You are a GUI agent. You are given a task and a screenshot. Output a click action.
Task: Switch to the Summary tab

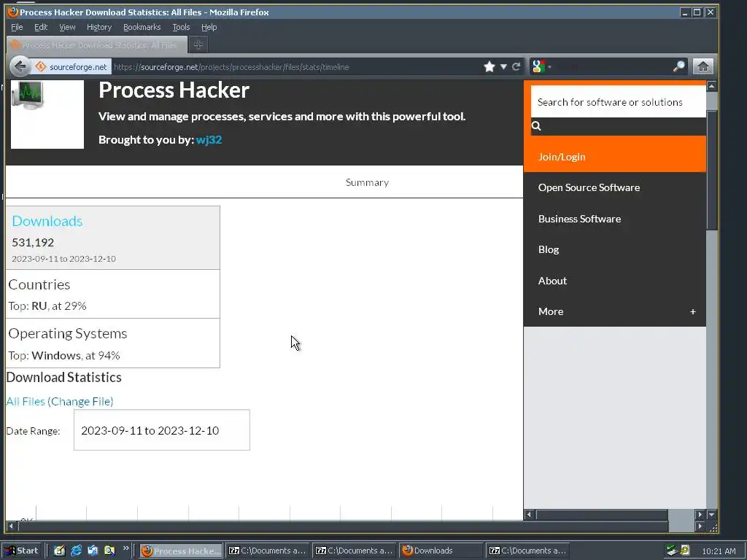click(367, 182)
